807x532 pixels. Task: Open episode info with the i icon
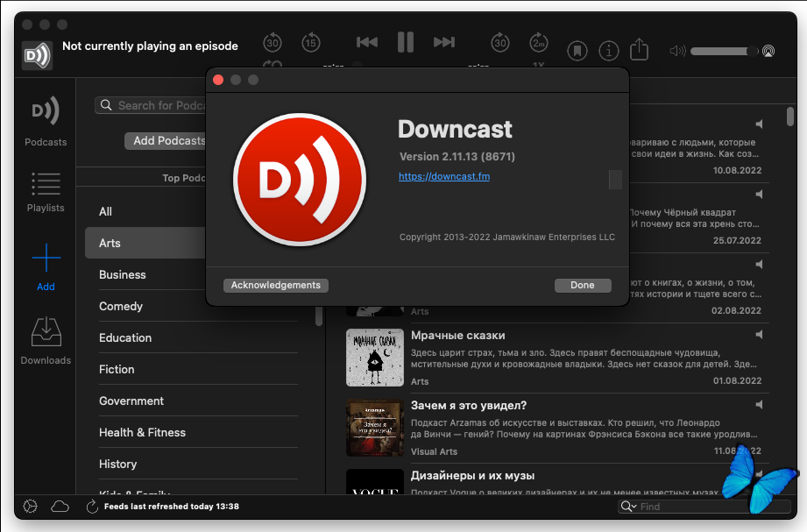click(608, 50)
